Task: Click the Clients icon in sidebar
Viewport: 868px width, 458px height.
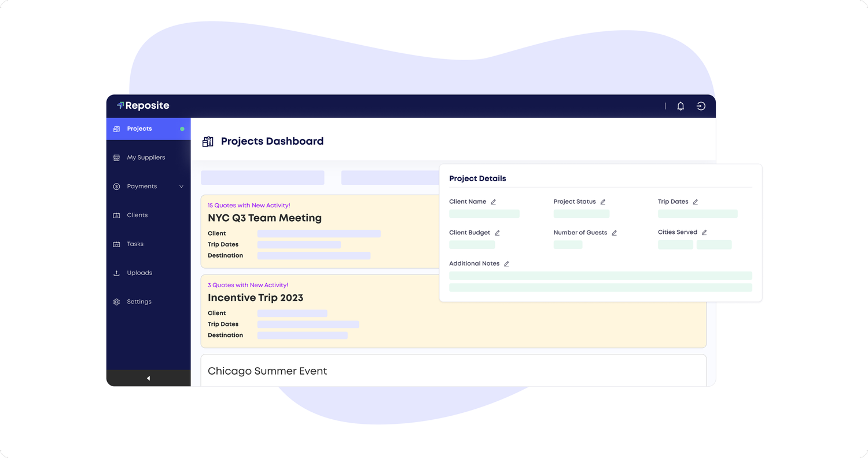Action: click(117, 215)
